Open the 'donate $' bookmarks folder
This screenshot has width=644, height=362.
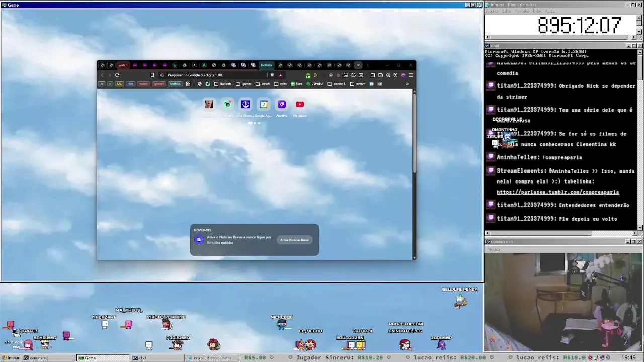337,84
